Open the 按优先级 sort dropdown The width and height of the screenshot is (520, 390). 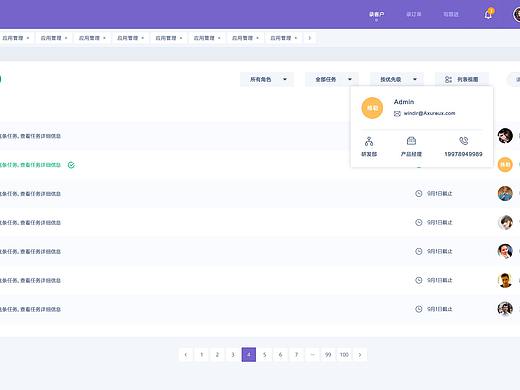point(397,79)
